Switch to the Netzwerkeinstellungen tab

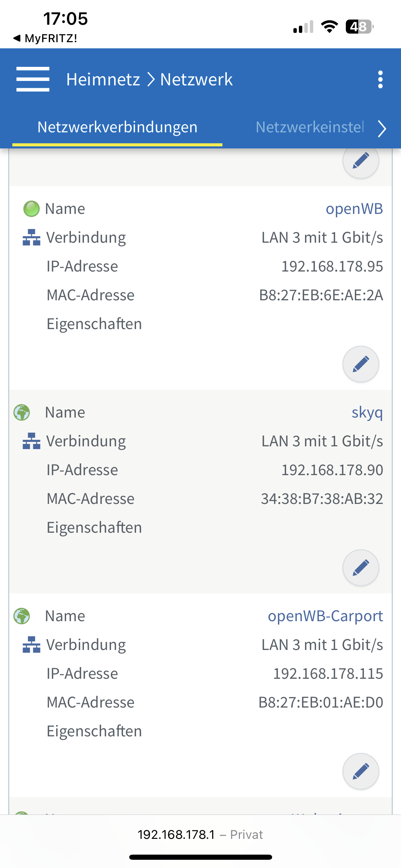pyautogui.click(x=309, y=127)
